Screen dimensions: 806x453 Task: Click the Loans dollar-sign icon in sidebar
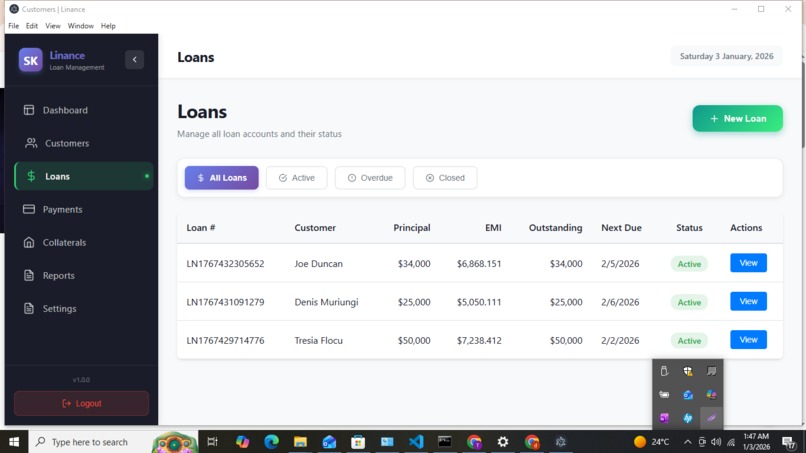click(x=31, y=176)
